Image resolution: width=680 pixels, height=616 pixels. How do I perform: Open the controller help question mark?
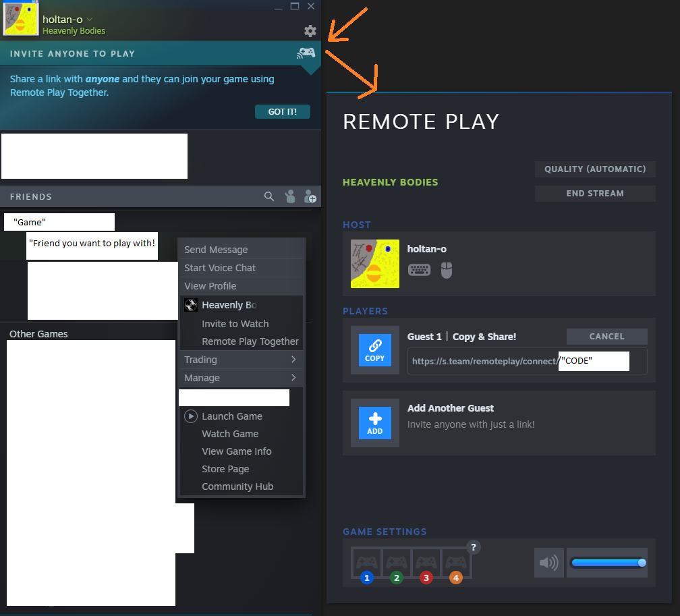(x=474, y=547)
